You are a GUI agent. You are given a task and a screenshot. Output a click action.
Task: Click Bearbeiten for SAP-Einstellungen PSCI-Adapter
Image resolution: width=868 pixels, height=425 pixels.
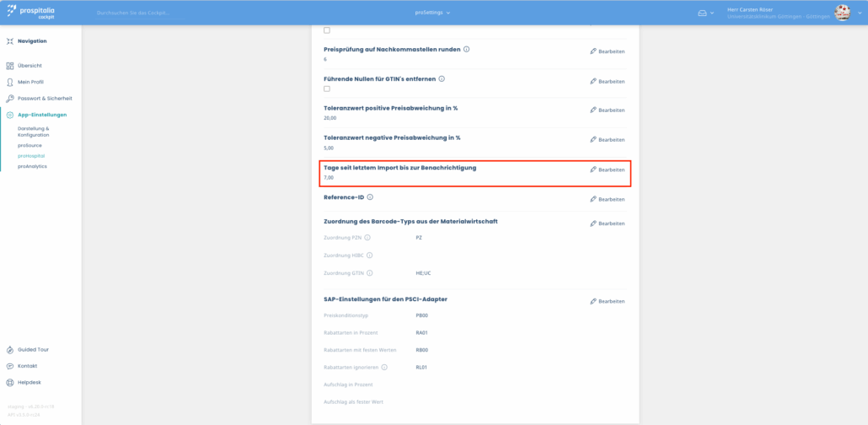(x=607, y=301)
